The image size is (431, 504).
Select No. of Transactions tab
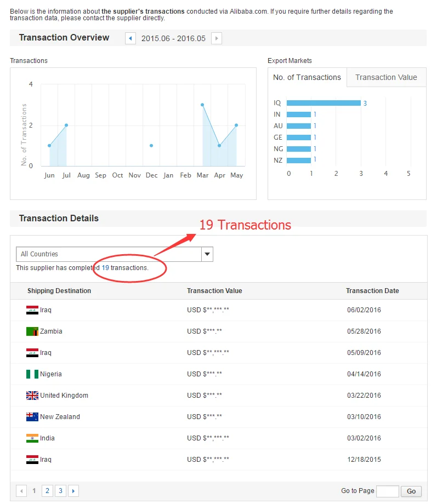pyautogui.click(x=307, y=77)
